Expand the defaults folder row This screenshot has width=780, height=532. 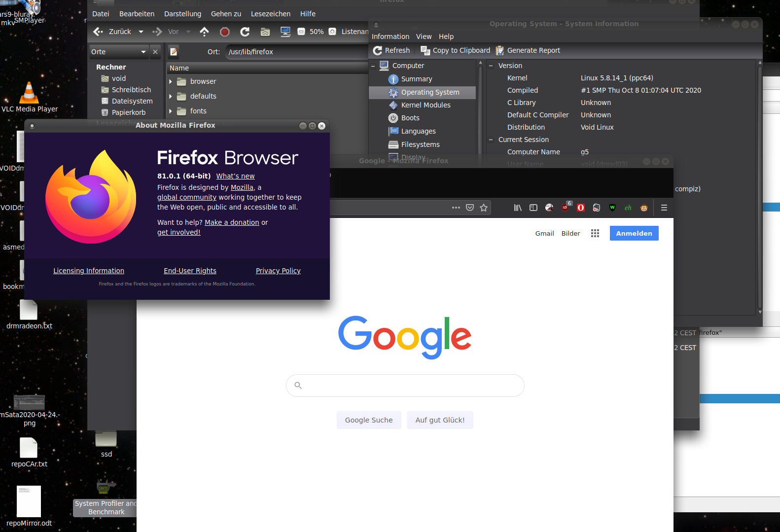pos(171,97)
